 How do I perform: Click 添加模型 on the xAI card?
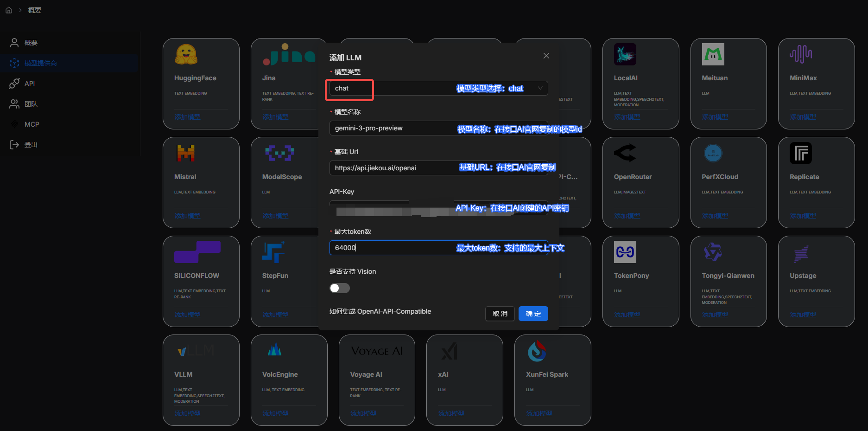(451, 413)
